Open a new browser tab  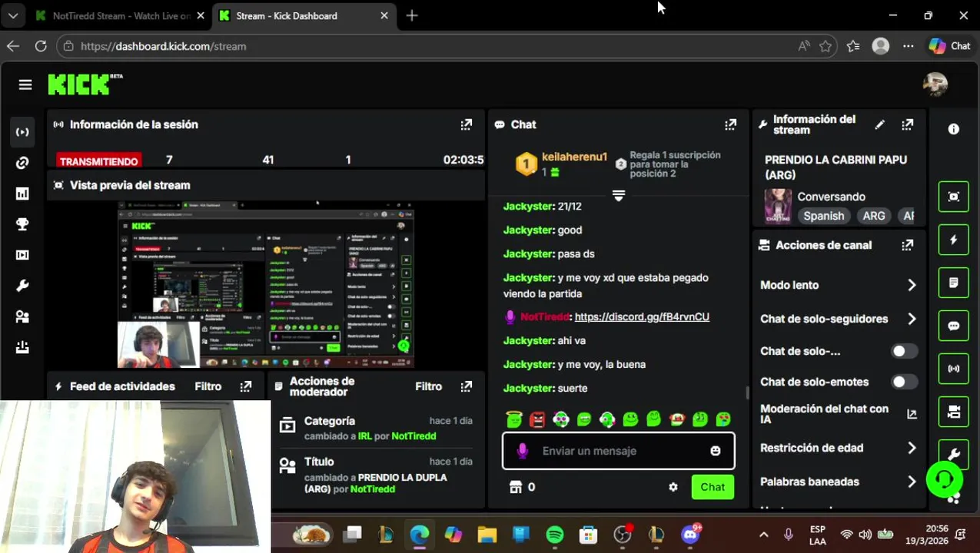pos(412,15)
